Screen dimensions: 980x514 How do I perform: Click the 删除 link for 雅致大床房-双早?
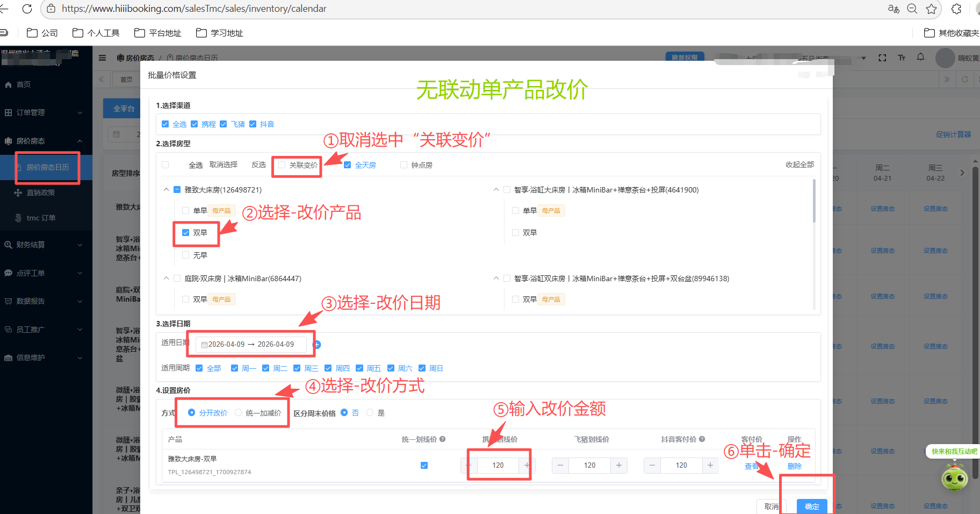point(794,466)
